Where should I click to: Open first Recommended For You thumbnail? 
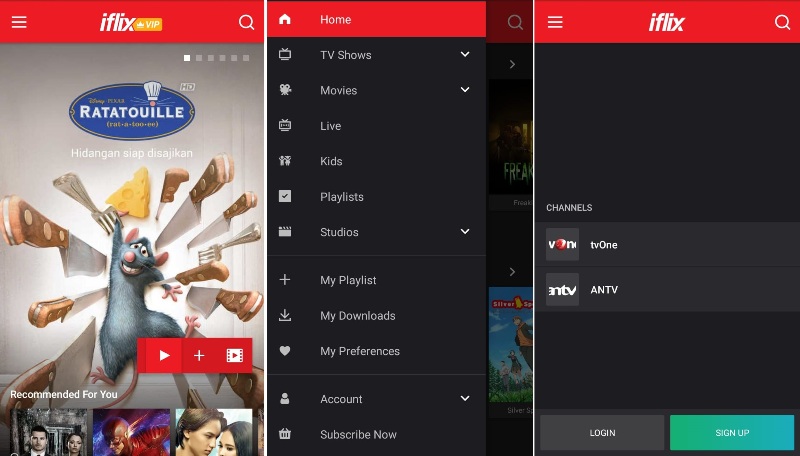(x=49, y=432)
